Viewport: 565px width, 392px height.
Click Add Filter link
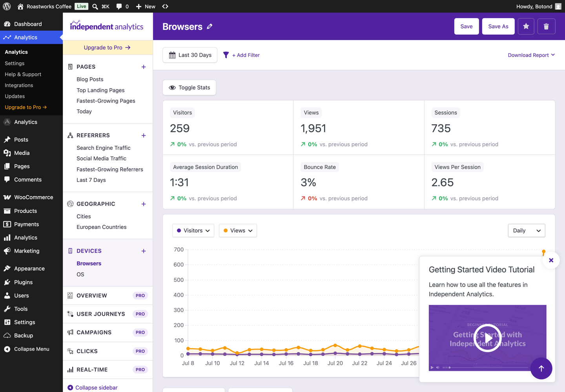click(246, 55)
